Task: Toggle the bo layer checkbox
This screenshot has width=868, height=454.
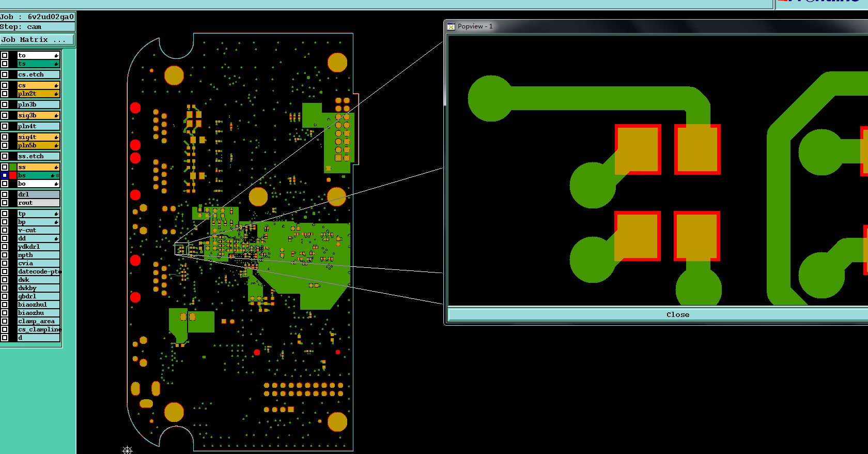Action: pyautogui.click(x=5, y=184)
